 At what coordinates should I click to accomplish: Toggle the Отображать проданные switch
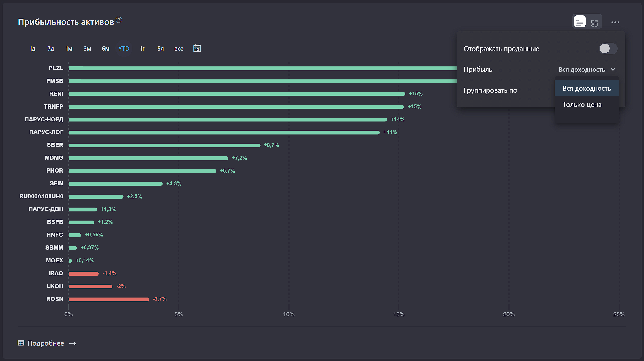(x=608, y=49)
